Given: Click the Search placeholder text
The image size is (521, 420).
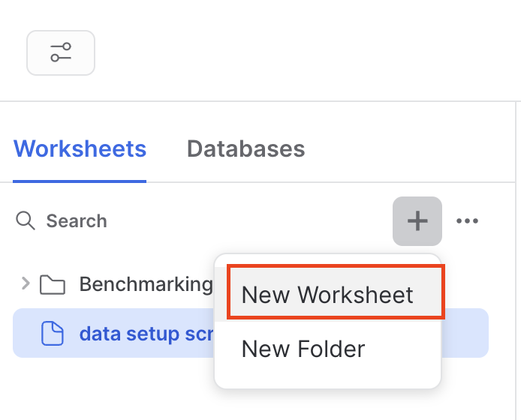Looking at the screenshot, I should click(x=77, y=220).
